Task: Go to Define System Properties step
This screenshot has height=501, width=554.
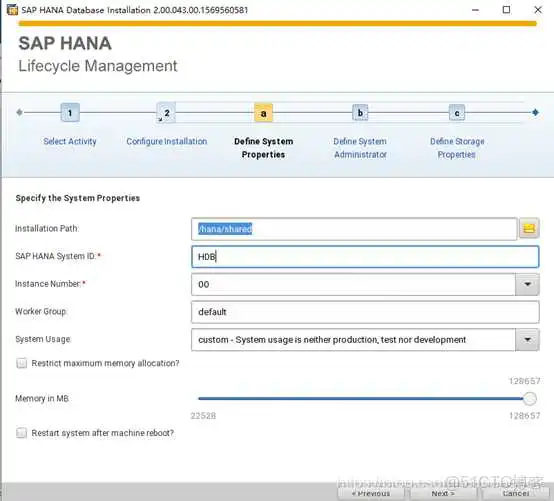Action: 264,148
